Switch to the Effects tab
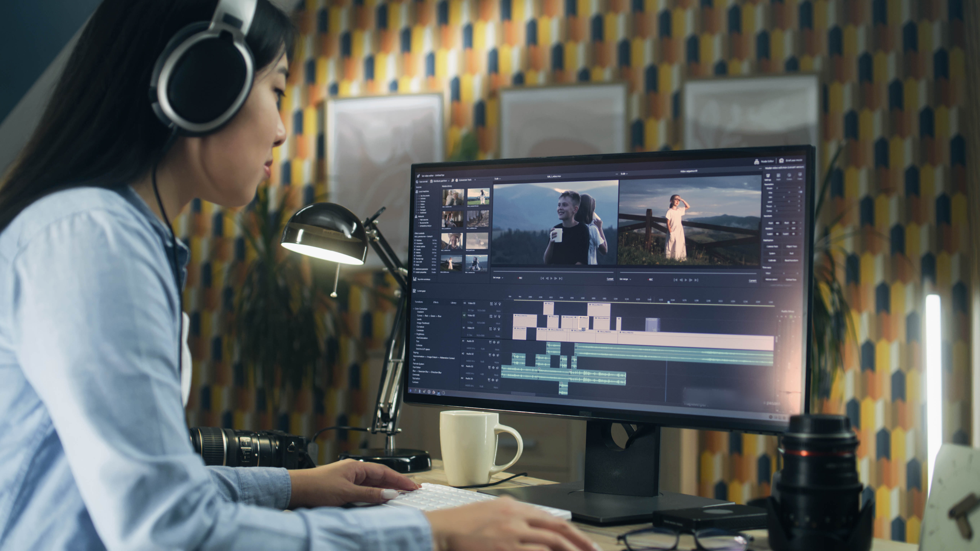 click(x=436, y=302)
